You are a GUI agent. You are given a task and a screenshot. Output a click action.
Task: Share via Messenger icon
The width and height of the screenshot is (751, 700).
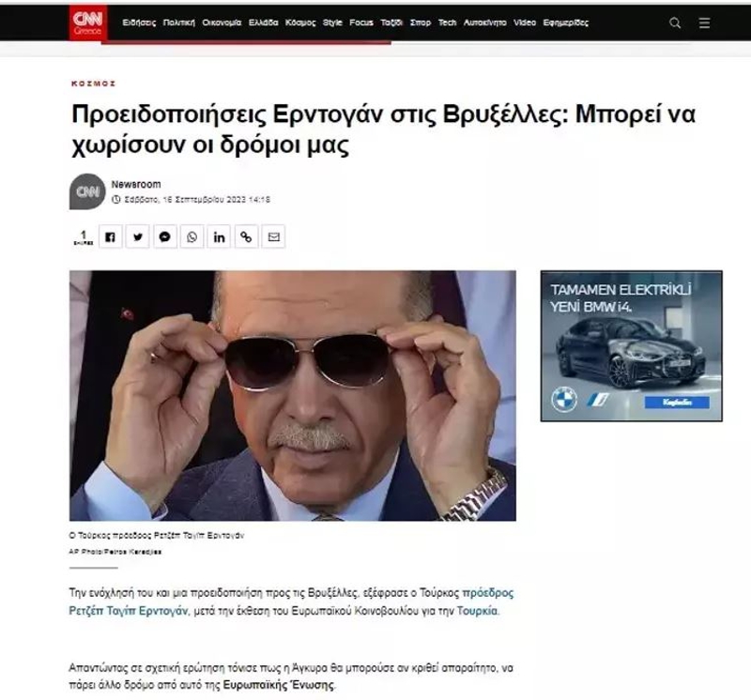[x=165, y=236]
